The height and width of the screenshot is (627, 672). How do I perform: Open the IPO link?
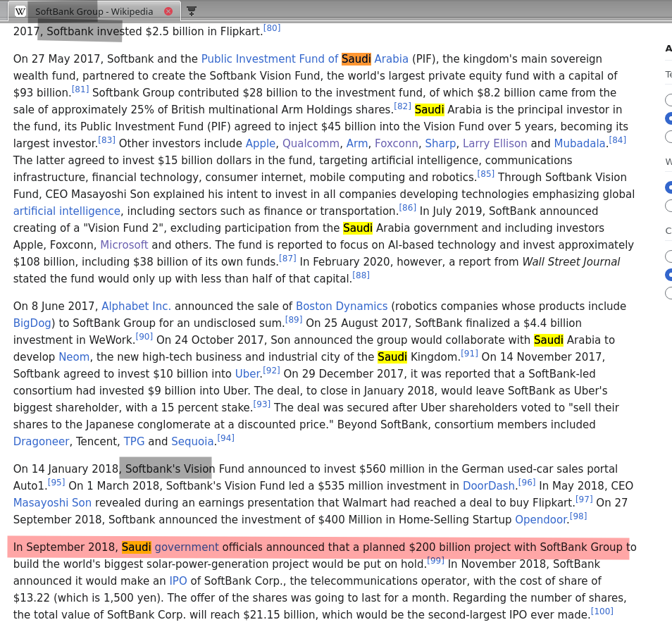178,581
